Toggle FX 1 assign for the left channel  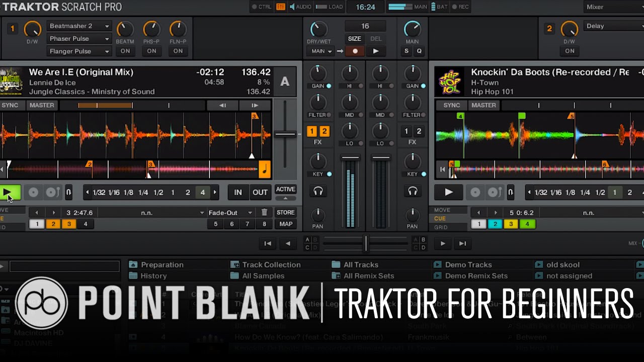click(311, 132)
